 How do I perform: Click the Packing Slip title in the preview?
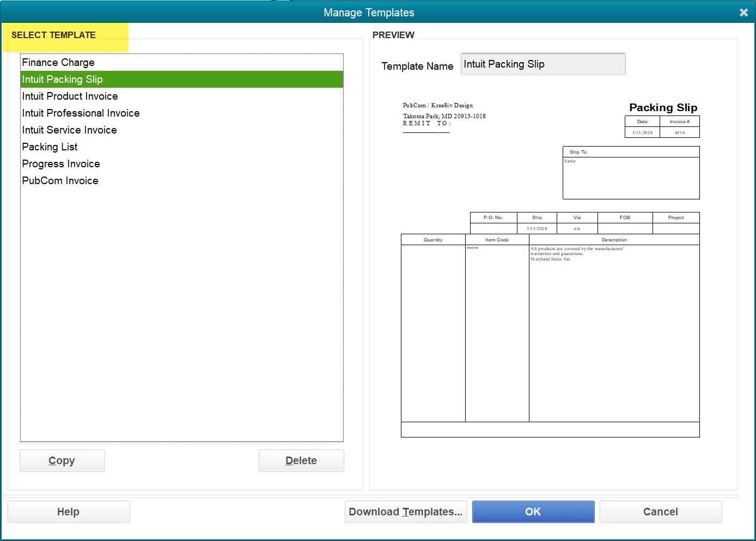(x=663, y=107)
